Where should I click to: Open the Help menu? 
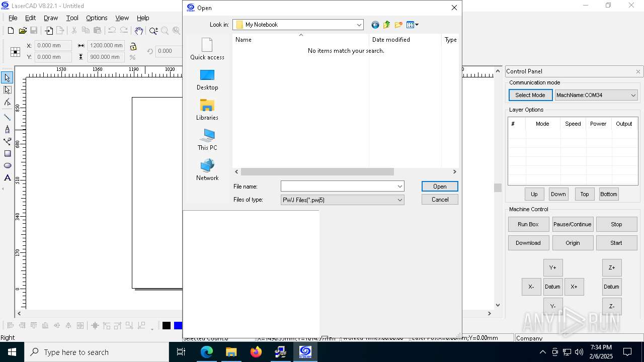point(143,18)
